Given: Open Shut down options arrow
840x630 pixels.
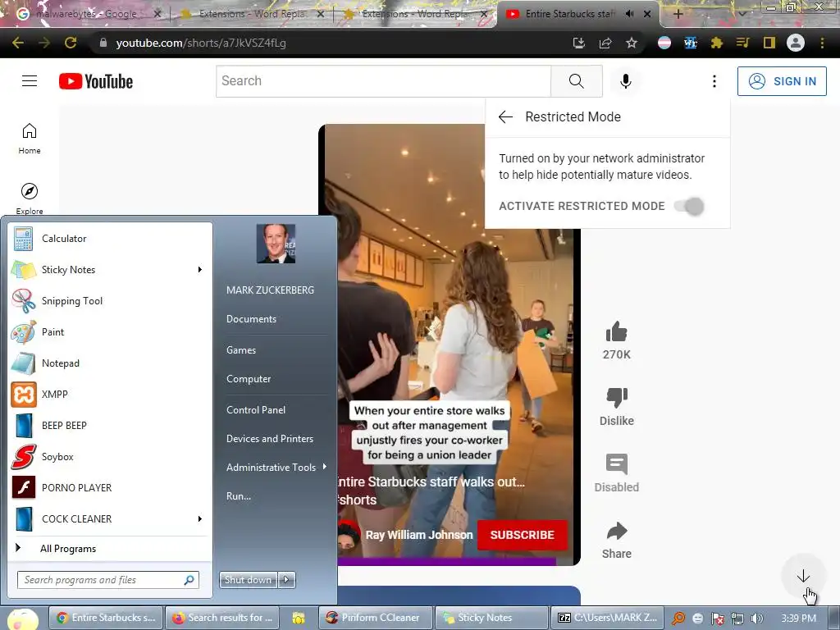Looking at the screenshot, I should [286, 579].
